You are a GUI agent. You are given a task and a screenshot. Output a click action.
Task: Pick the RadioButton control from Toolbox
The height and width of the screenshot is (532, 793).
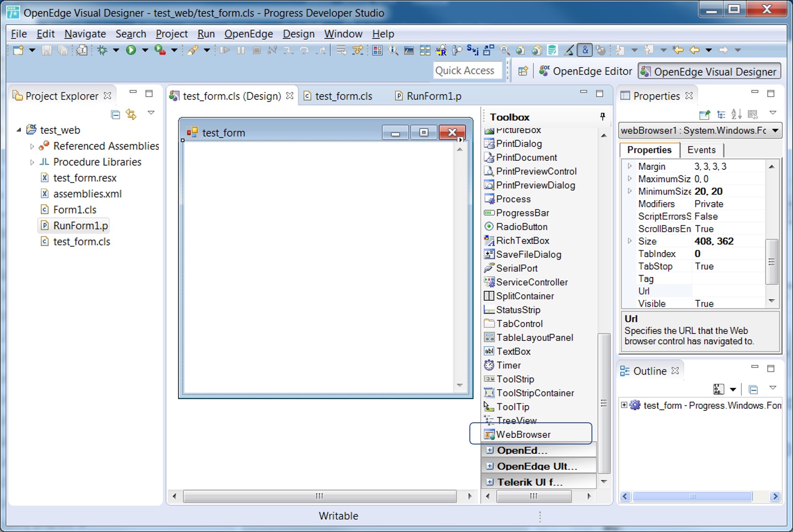click(x=521, y=227)
